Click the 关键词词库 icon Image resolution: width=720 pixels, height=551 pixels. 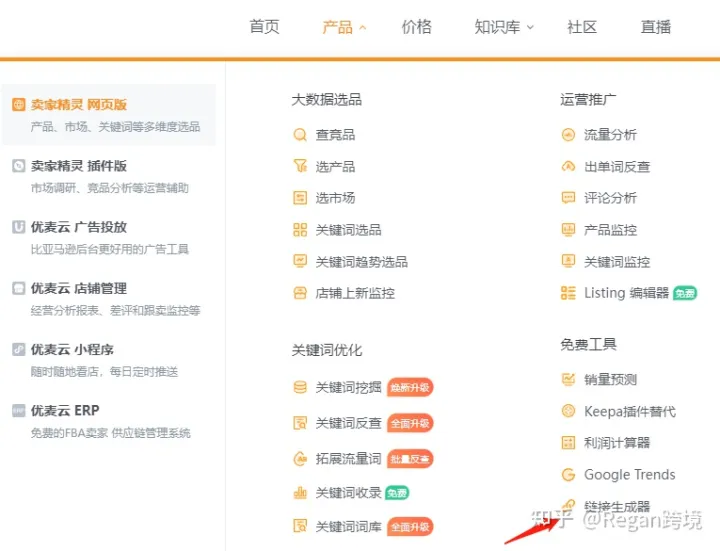(x=300, y=526)
